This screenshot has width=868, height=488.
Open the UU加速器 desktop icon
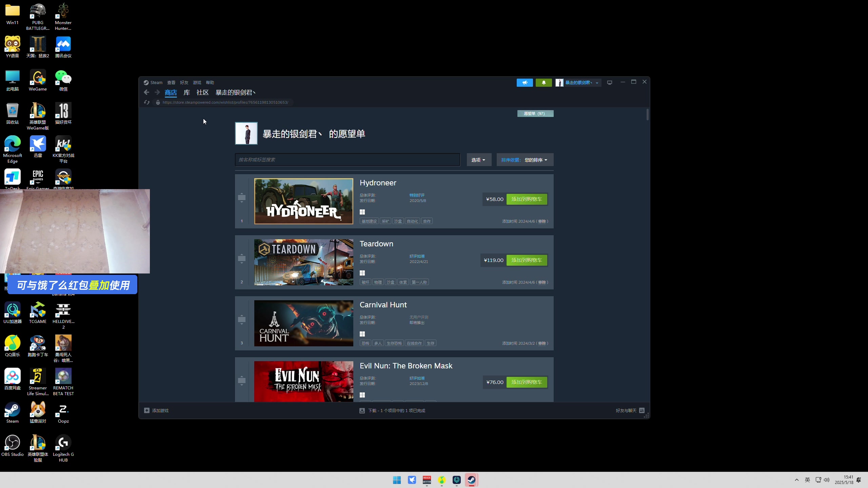(x=13, y=313)
